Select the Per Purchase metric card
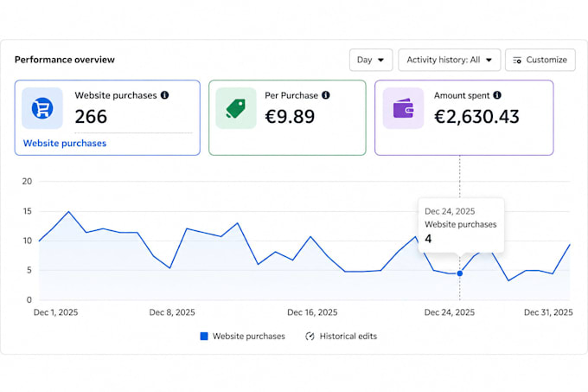 pyautogui.click(x=287, y=118)
